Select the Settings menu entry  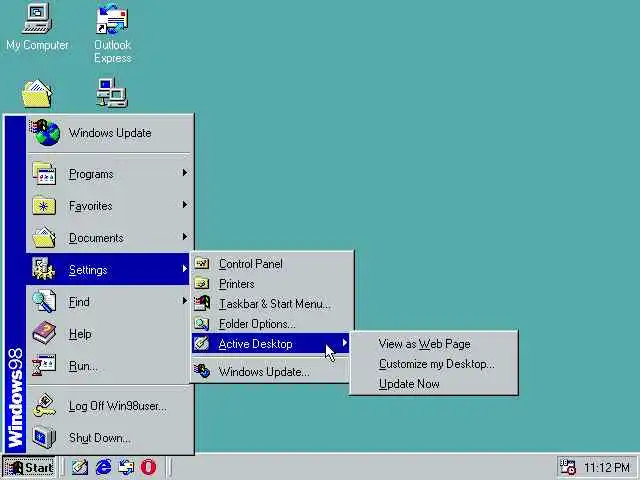click(x=109, y=269)
